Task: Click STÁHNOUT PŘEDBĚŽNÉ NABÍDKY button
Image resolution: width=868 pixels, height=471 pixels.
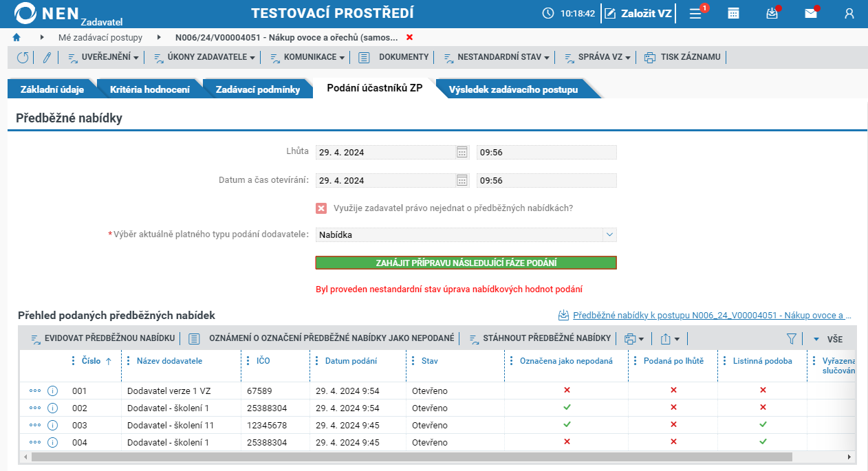Action: click(540, 338)
